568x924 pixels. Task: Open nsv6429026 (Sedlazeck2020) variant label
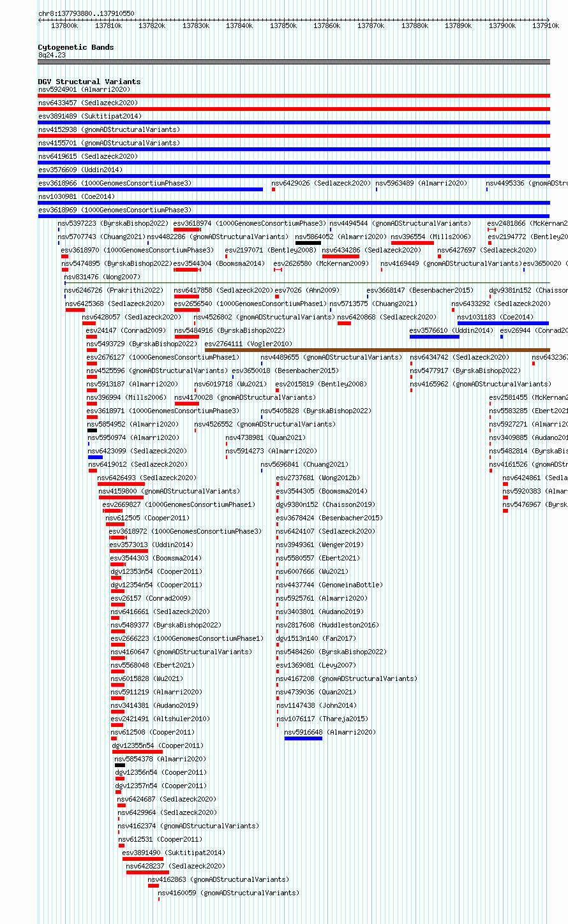click(321, 183)
